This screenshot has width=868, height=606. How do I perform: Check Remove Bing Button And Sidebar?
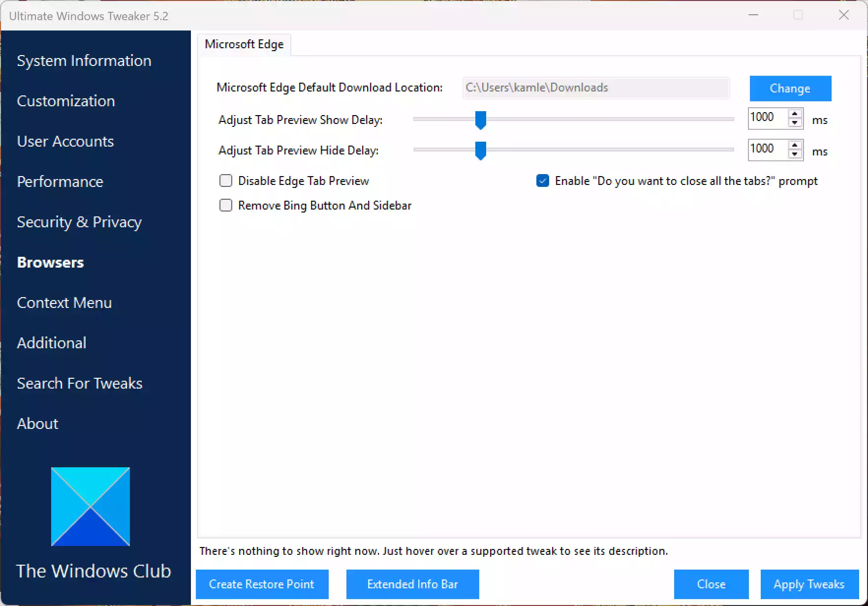pyautogui.click(x=226, y=206)
